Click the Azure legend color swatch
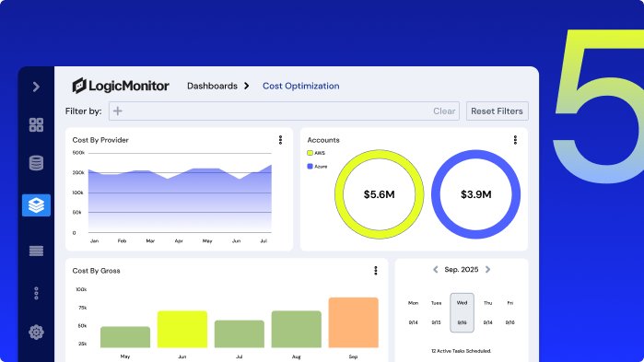The height and width of the screenshot is (362, 644). point(310,166)
